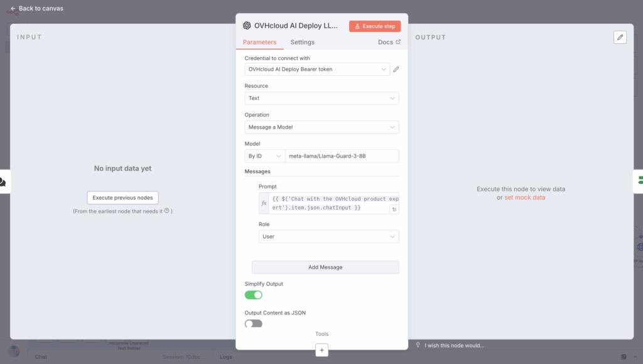Image resolution: width=643 pixels, height=364 pixels.
Task: Click the lightbulb 'I wish this node would' icon
Action: tap(418, 345)
